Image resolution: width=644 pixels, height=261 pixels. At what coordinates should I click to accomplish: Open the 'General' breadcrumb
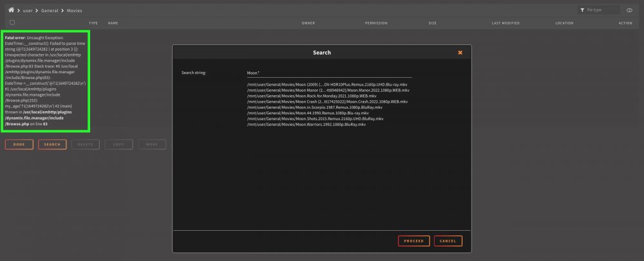50,11
